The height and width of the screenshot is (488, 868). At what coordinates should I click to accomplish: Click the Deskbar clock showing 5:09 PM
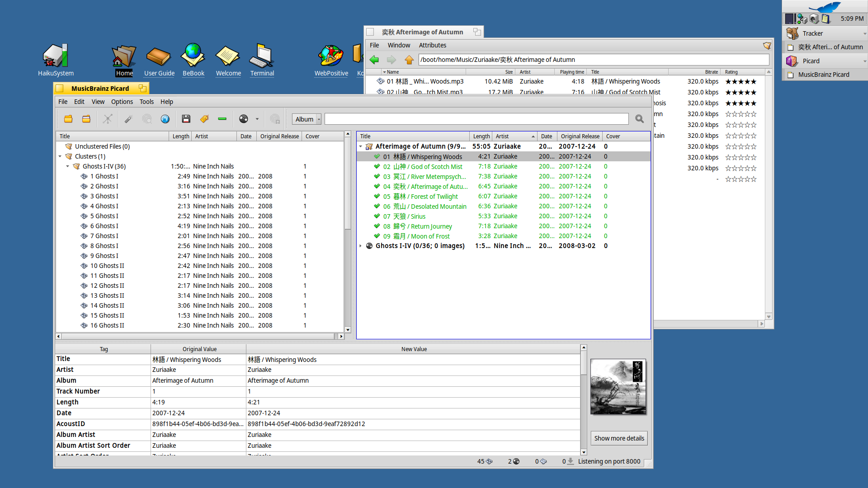pos(852,19)
